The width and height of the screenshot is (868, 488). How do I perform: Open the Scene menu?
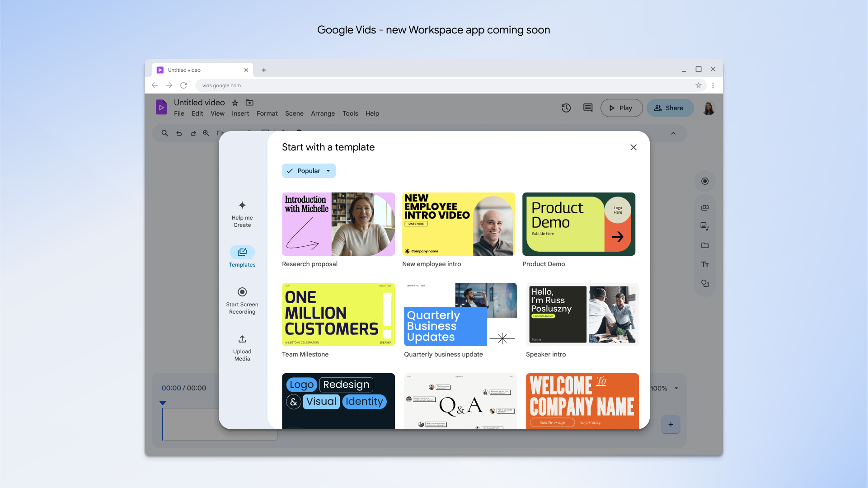[294, 114]
